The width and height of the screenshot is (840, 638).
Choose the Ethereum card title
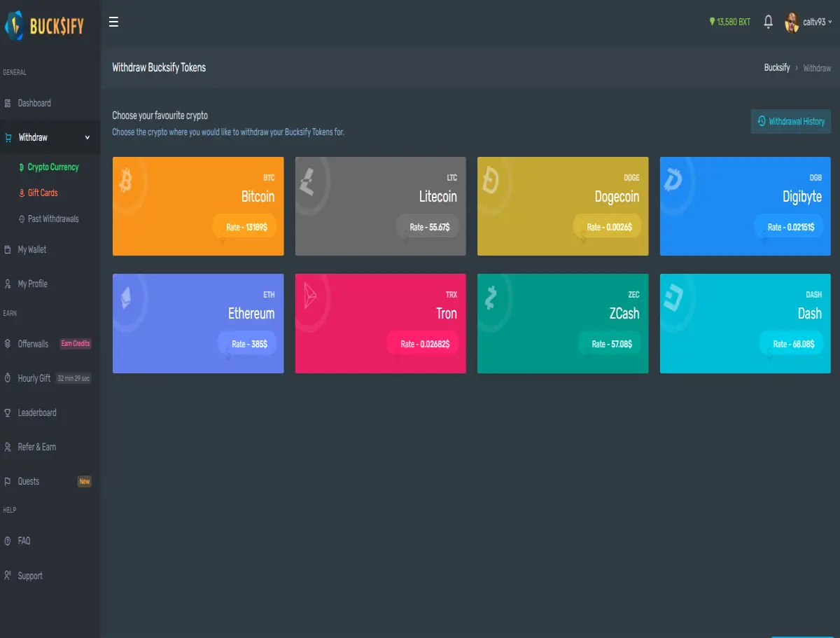pyautogui.click(x=251, y=313)
